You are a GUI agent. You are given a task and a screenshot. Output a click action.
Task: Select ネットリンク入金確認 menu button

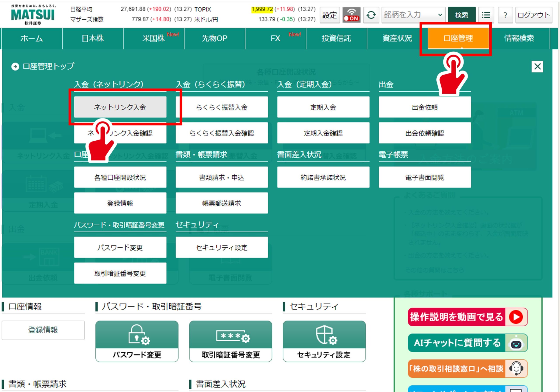(x=120, y=133)
